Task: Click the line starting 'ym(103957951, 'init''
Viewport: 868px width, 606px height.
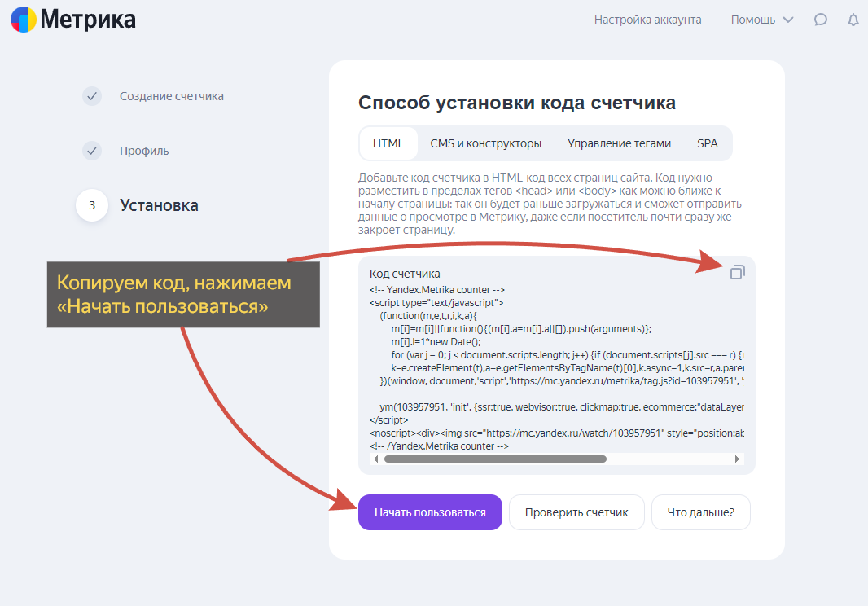Action: pyautogui.click(x=561, y=407)
